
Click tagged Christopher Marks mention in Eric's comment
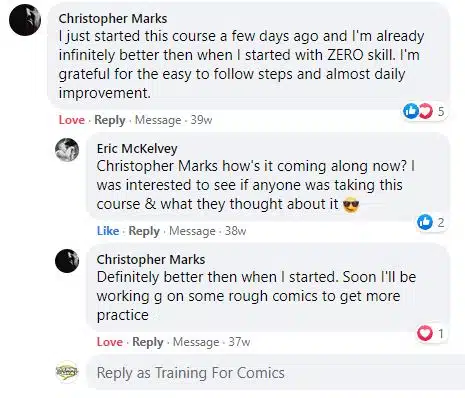tap(157, 166)
